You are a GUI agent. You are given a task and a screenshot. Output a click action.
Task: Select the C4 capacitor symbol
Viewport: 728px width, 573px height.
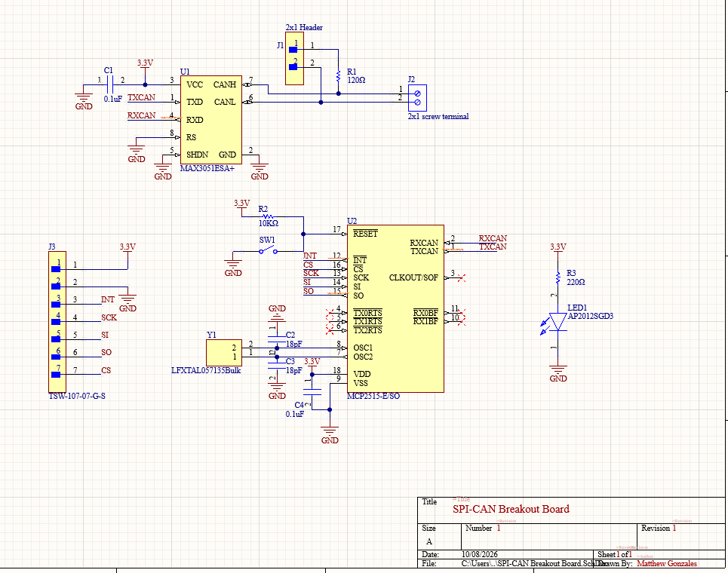312,392
